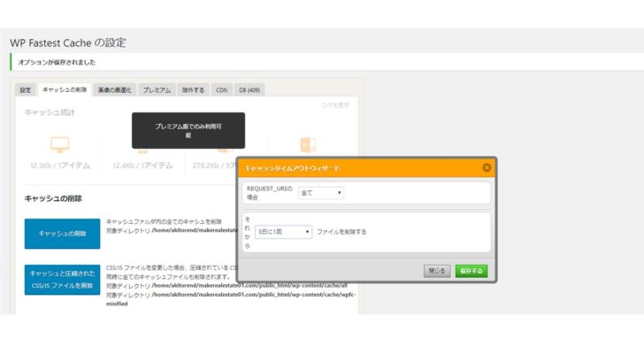
Task: Go to the プレミアム tab
Action: [157, 89]
